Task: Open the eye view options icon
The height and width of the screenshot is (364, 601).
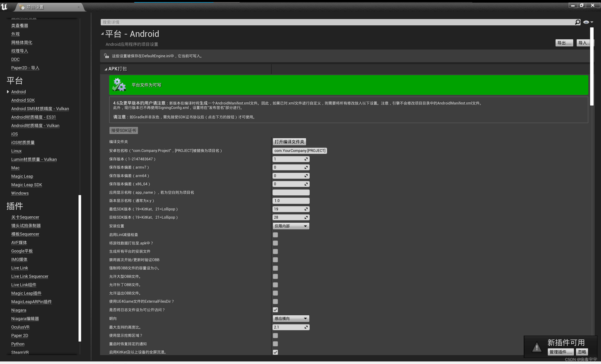Action: 586,22
